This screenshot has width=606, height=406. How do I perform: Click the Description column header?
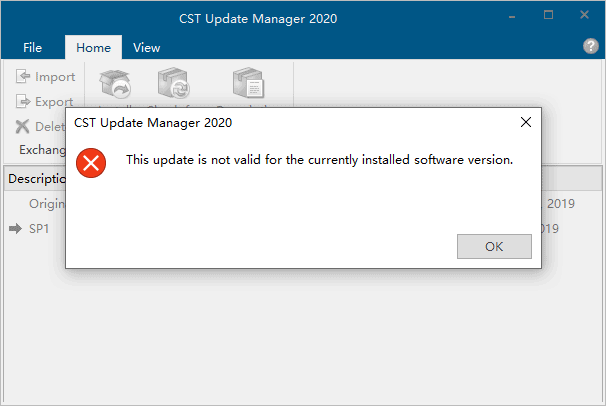tap(37, 178)
